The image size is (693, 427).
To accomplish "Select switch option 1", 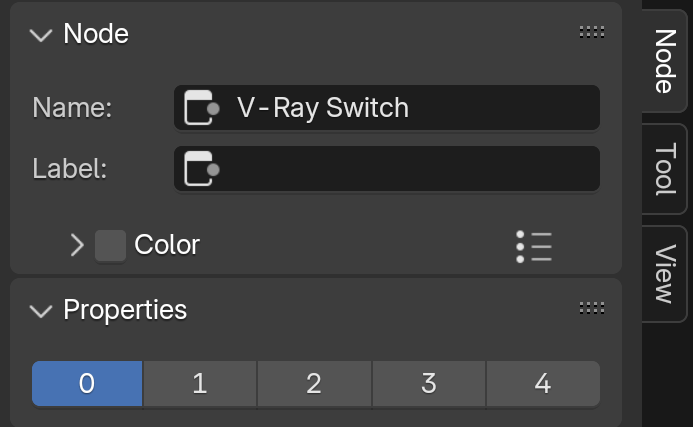I will pyautogui.click(x=200, y=383).
